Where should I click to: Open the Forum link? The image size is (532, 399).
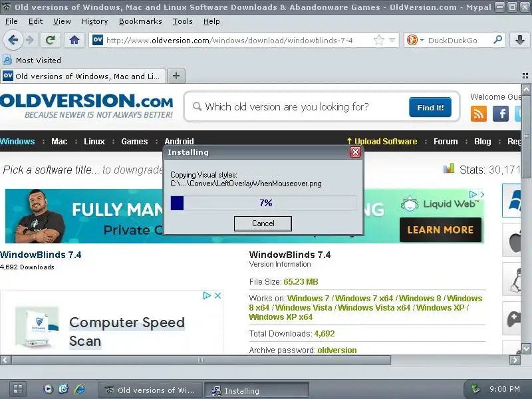pos(446,141)
